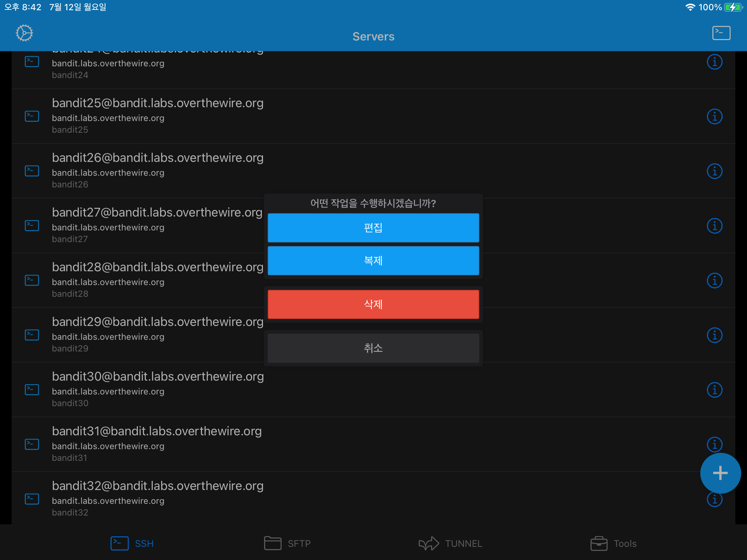Tap the info icon for bandit25 server
This screenshot has height=560, width=747.
pyautogui.click(x=714, y=117)
